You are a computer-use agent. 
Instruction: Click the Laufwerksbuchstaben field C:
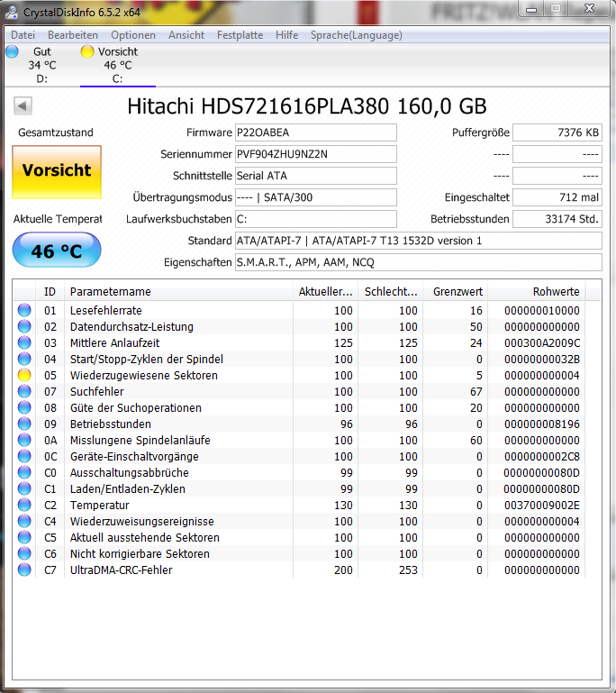(x=316, y=219)
